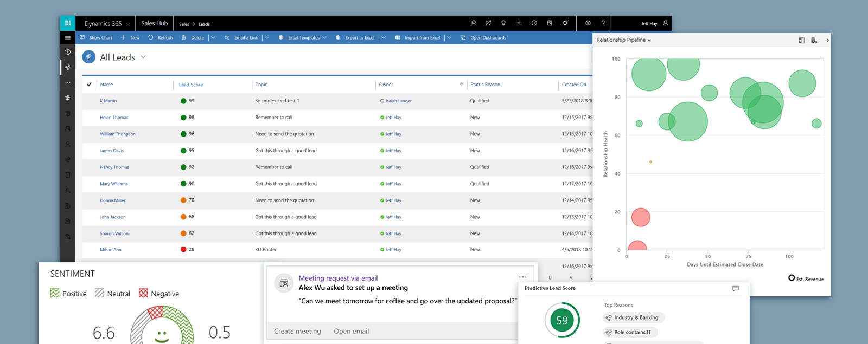Open the app launcher waffle icon
This screenshot has width=868, height=344.
pyautogui.click(x=68, y=23)
